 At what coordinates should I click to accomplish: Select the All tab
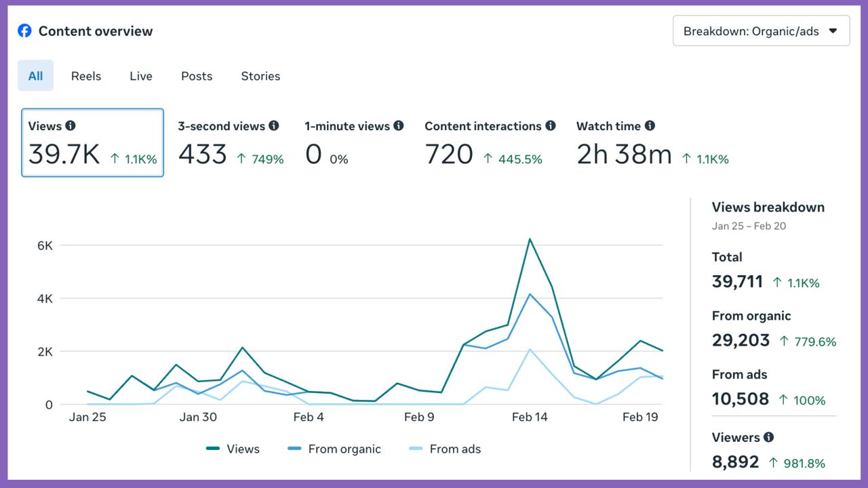coord(35,76)
